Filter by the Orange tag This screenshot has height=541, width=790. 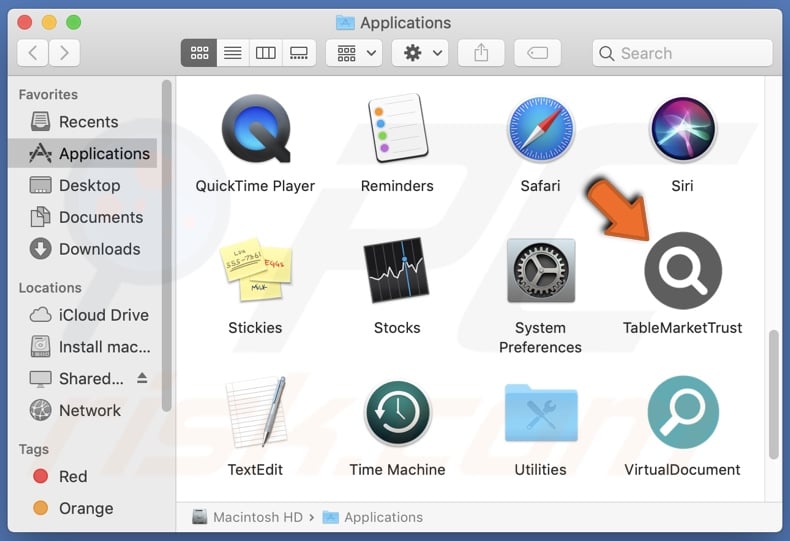pyautogui.click(x=84, y=508)
